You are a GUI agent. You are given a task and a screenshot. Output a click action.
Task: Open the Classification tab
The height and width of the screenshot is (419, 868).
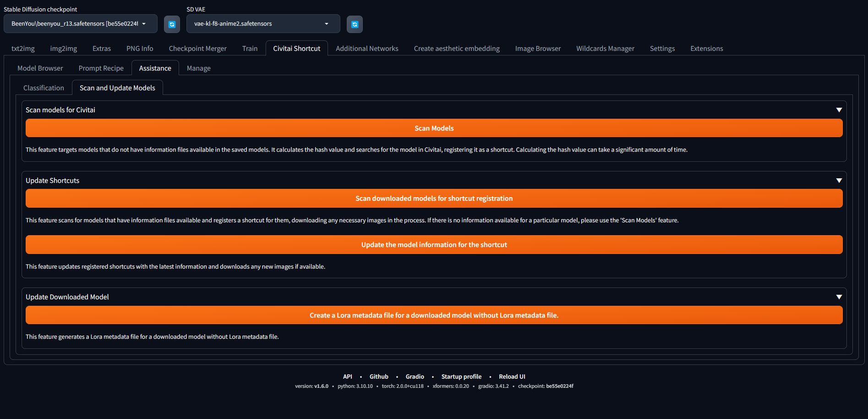point(44,88)
